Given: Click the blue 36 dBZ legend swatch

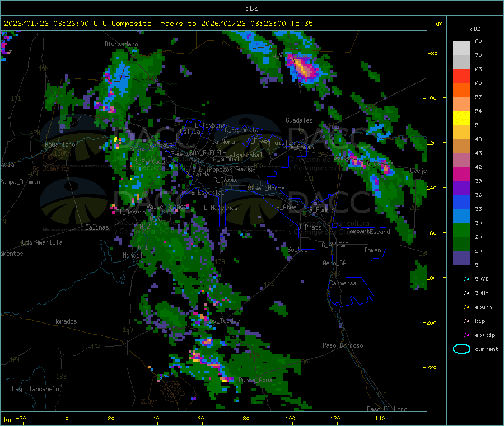Looking at the screenshot, I should click(x=461, y=202).
